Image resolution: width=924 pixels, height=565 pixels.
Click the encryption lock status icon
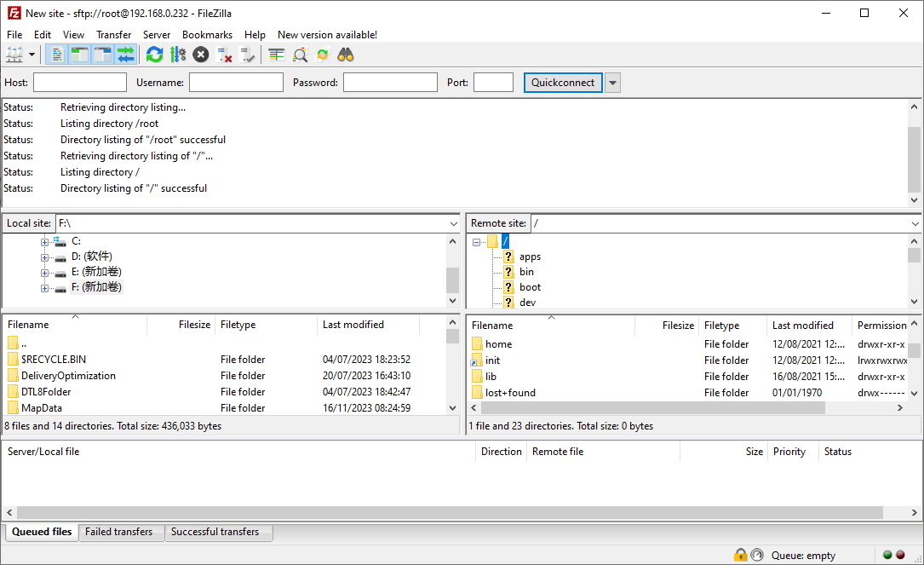[x=741, y=555]
